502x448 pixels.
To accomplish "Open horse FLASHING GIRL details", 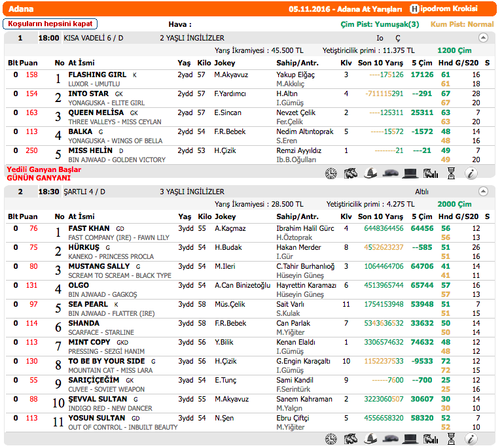I will tap(97, 75).
